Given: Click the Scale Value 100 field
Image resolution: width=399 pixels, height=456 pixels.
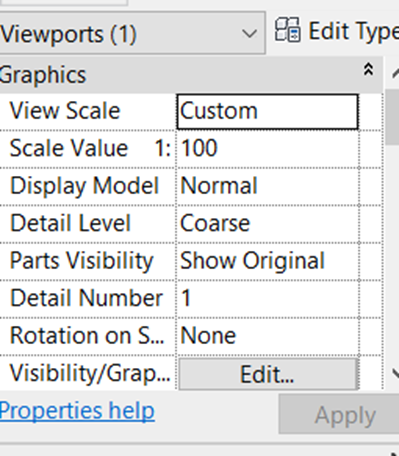Looking at the screenshot, I should (268, 148).
